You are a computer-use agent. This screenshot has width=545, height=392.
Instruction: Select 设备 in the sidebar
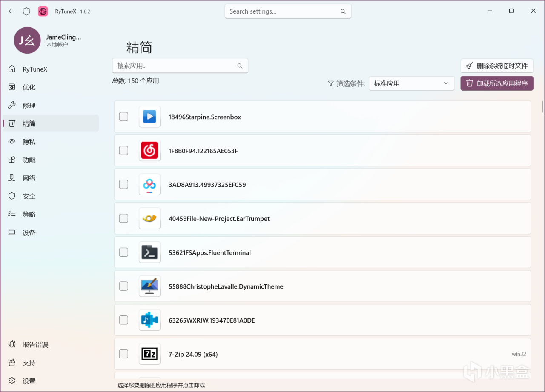[51, 233]
